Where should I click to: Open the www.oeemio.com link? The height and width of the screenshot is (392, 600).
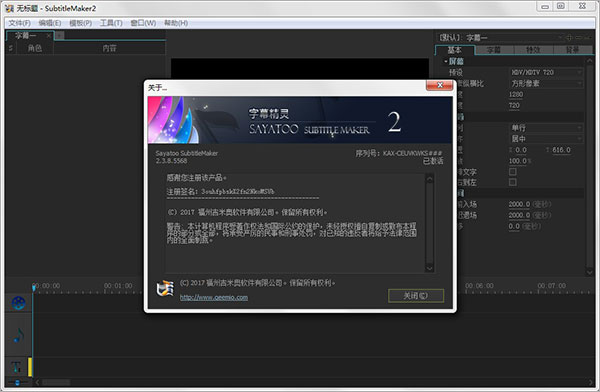pyautogui.click(x=214, y=297)
